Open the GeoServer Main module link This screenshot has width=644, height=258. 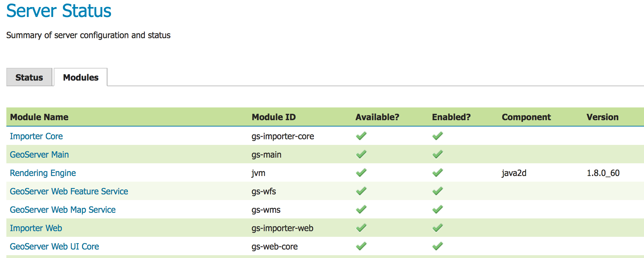click(39, 155)
